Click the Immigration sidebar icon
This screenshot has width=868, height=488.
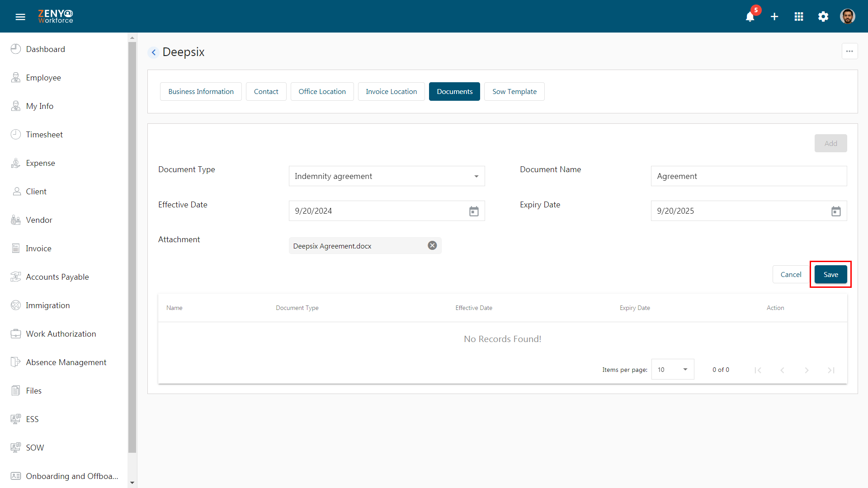[15, 305]
